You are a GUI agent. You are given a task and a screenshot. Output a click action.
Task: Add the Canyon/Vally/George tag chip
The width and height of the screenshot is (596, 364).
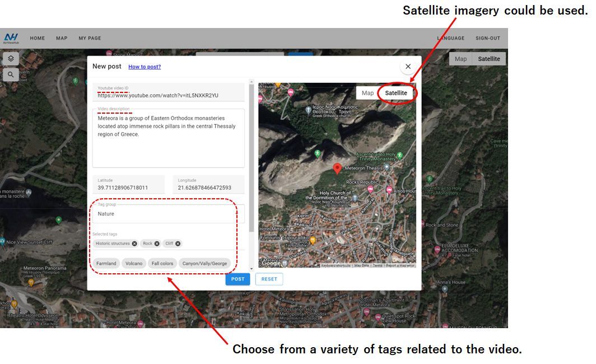coord(204,263)
